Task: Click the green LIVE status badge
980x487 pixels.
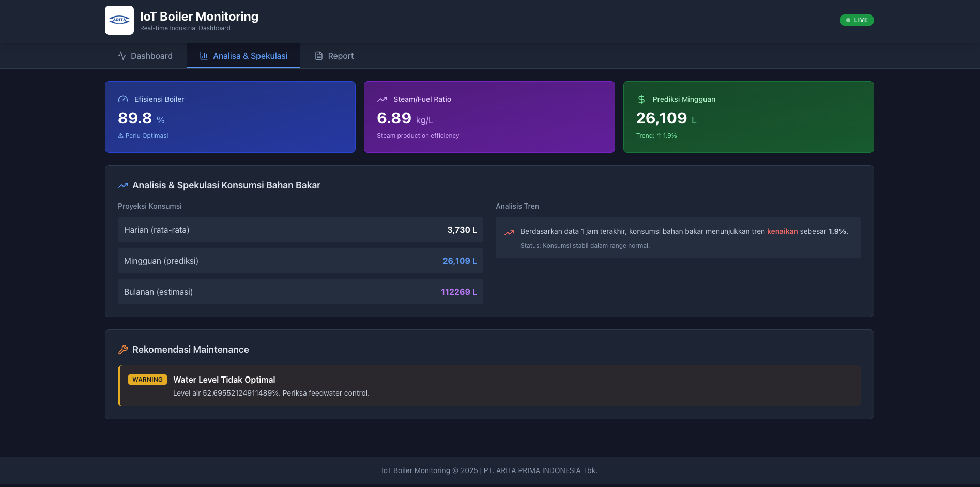Action: click(x=856, y=20)
